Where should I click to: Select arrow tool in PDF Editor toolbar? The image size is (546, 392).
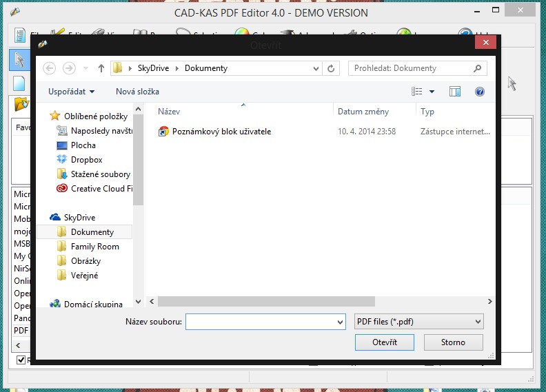pyautogui.click(x=19, y=59)
